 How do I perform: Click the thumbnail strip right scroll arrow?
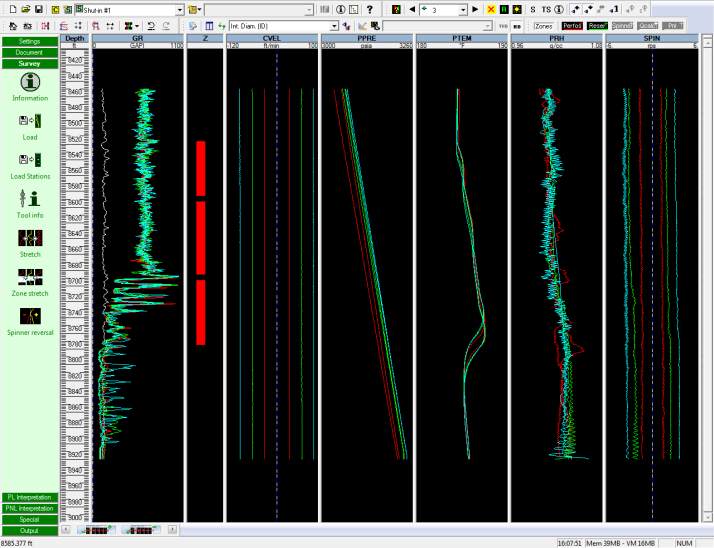tap(172, 530)
